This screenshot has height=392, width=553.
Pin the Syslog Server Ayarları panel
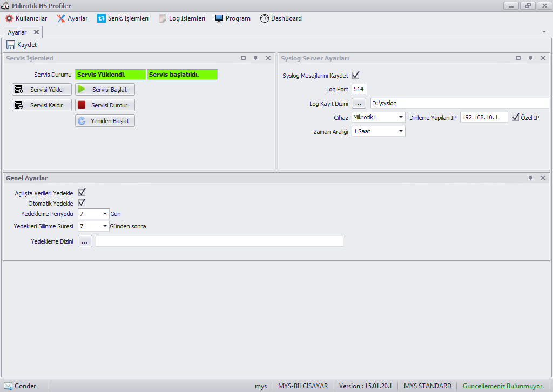[530, 58]
